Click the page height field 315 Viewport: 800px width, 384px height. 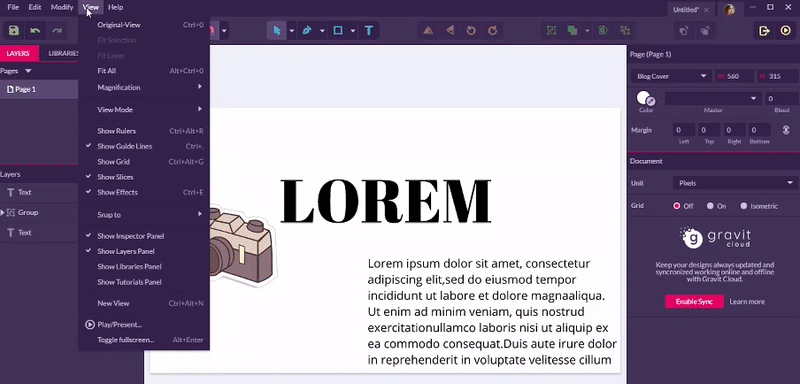(x=777, y=76)
